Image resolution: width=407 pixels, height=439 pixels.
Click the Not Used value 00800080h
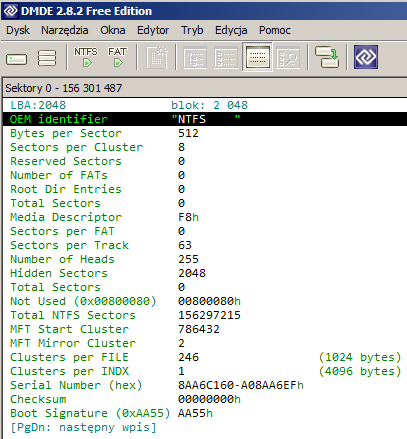[x=209, y=301]
